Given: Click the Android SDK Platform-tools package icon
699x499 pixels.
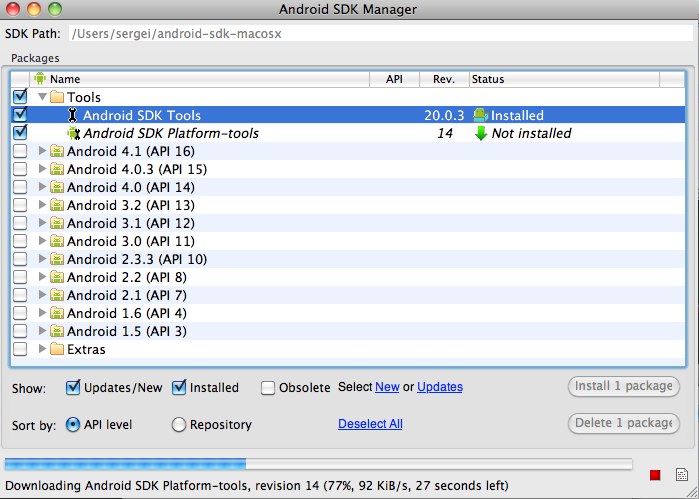Looking at the screenshot, I should (74, 133).
